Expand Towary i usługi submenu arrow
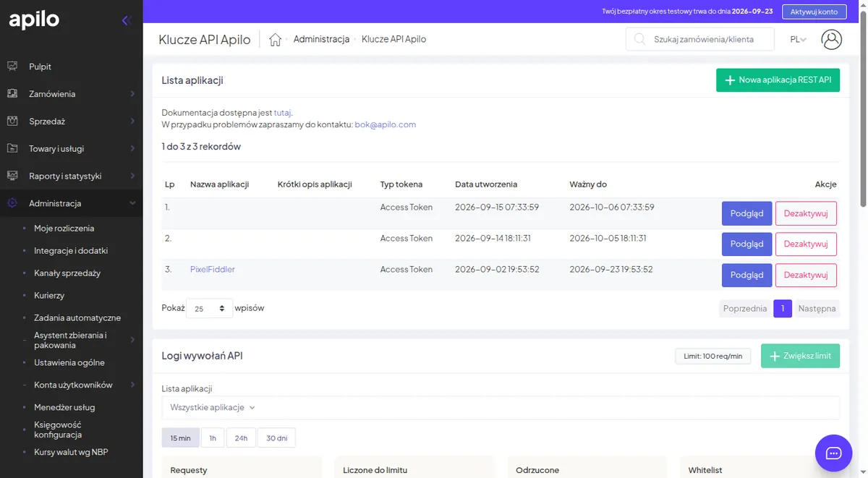The image size is (868, 478). (x=132, y=148)
